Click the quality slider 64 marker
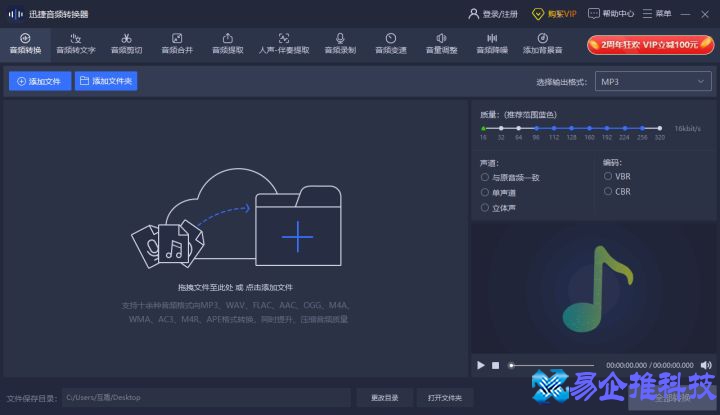 click(518, 129)
